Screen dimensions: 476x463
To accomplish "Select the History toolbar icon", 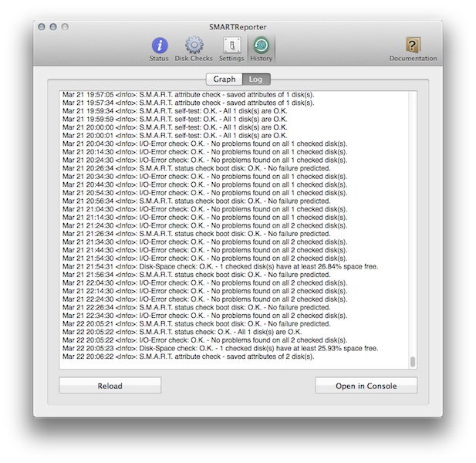I will (x=261, y=46).
